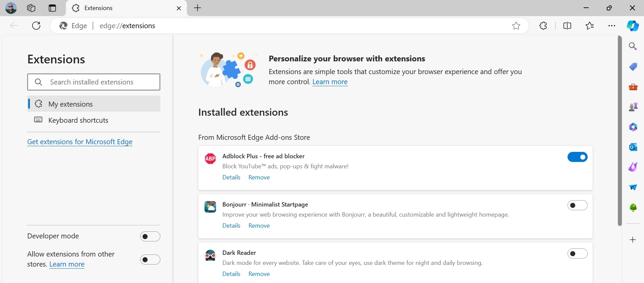The height and width of the screenshot is (283, 644).
Task: Refresh the current page
Action: pos(36,26)
